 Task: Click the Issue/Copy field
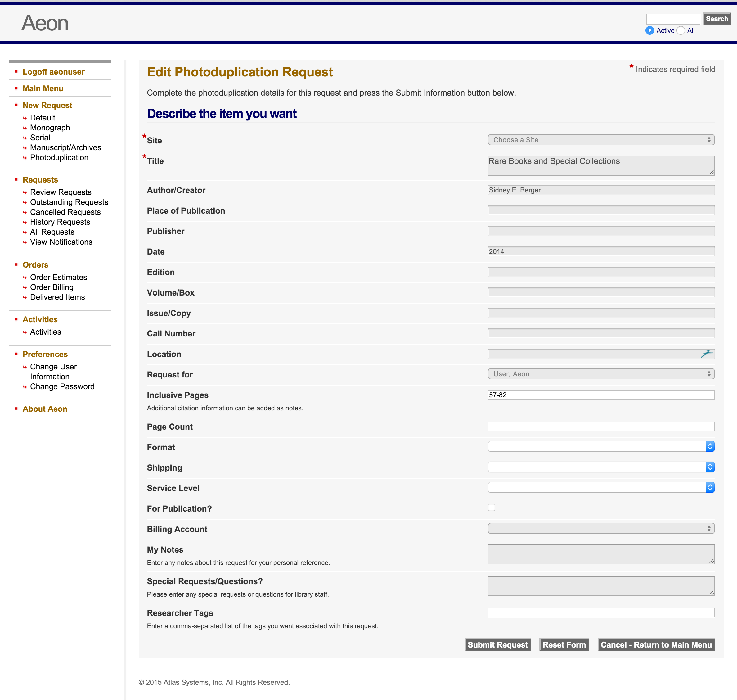click(x=601, y=313)
